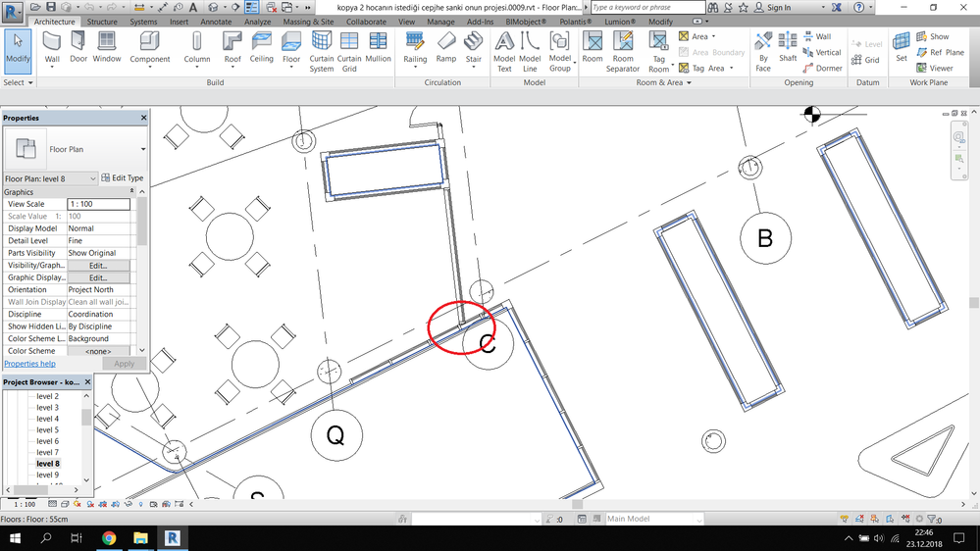This screenshot has height=551, width=980.
Task: Toggle Show work plane
Action: (933, 37)
